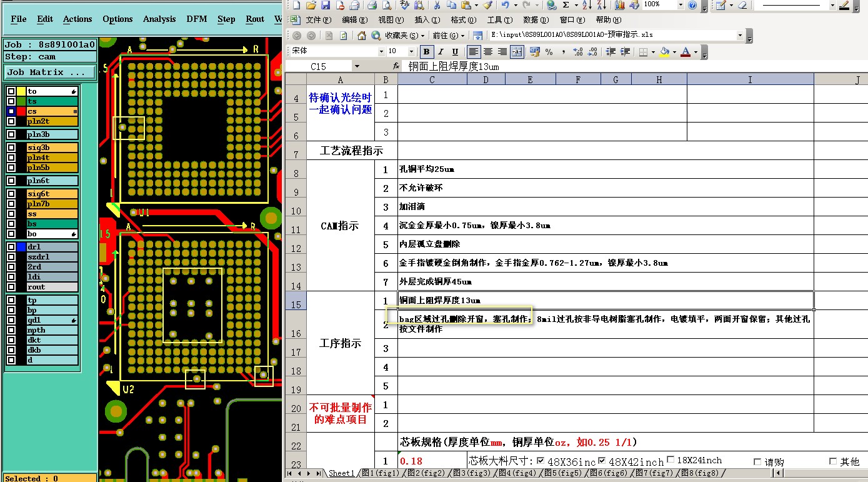Click the Print icon in Excel toolbar

click(x=372, y=5)
